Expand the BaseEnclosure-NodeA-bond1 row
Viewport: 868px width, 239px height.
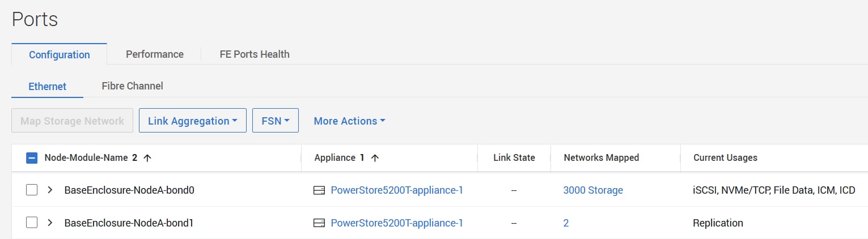[x=50, y=223]
